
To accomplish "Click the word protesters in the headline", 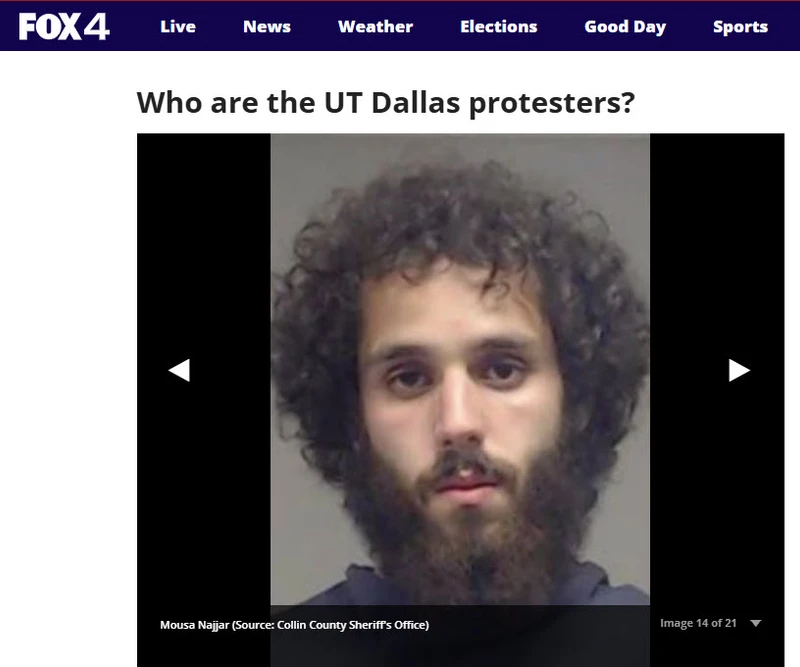I will [552, 104].
